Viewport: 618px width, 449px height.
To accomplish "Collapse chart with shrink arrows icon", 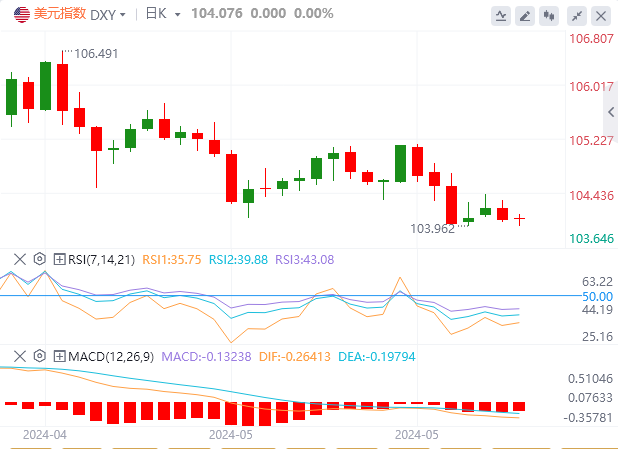I will (x=577, y=16).
